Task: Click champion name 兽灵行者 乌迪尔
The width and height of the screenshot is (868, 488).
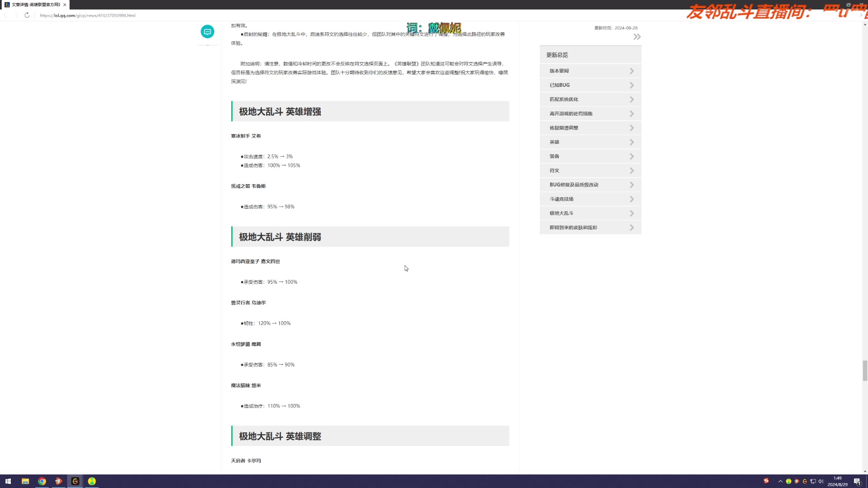Action: (248, 303)
